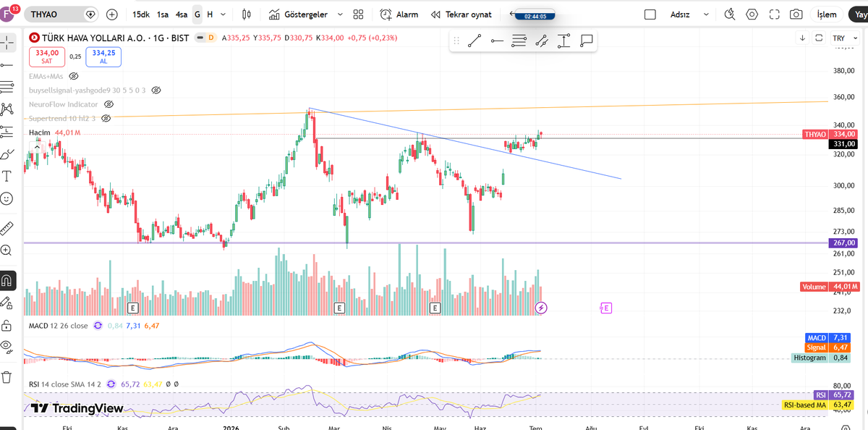Take a chart snapshot with camera icon

[x=796, y=14]
